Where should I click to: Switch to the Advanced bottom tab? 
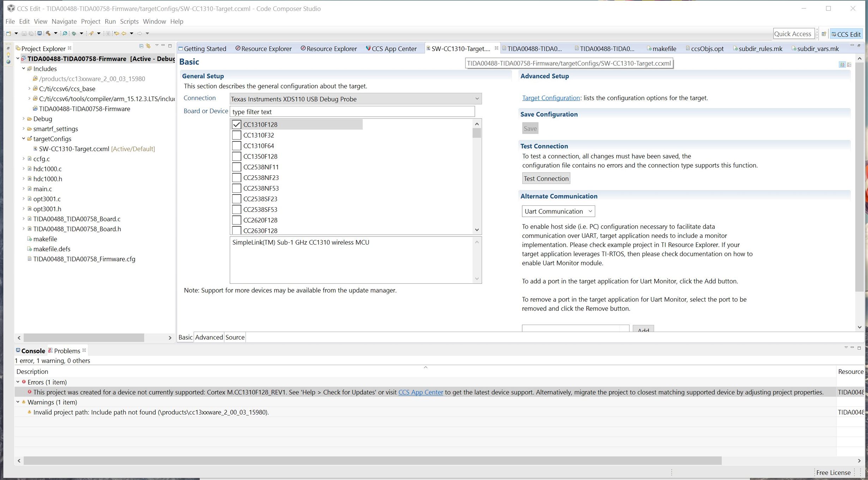click(209, 337)
